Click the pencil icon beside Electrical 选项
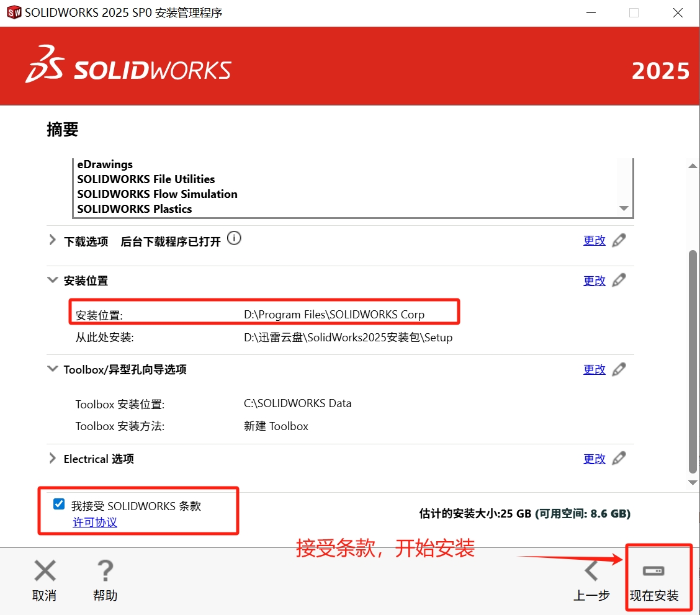The width and height of the screenshot is (700, 615). click(x=619, y=459)
